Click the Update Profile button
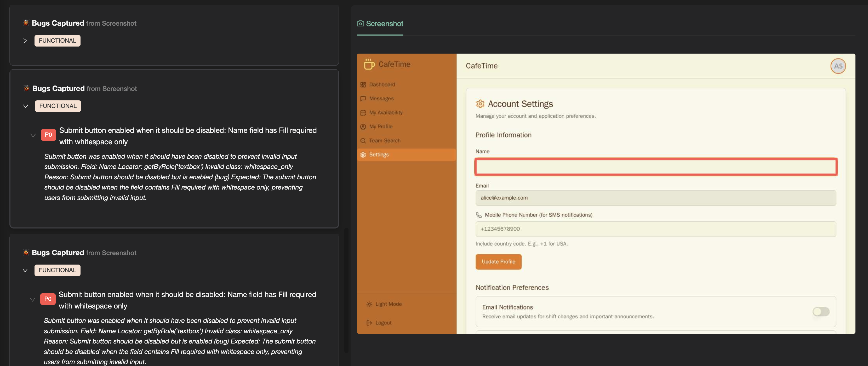The image size is (868, 366). click(x=498, y=261)
